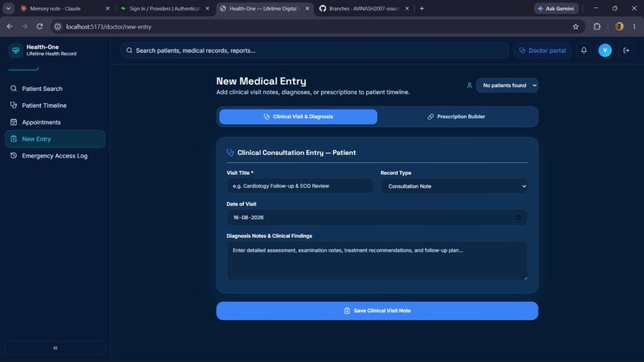Open a new browser tab

422,8
